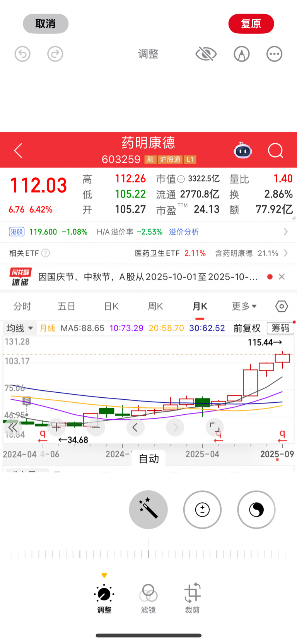Click the redo arrow icon
The width and height of the screenshot is (297, 644).
[55, 54]
